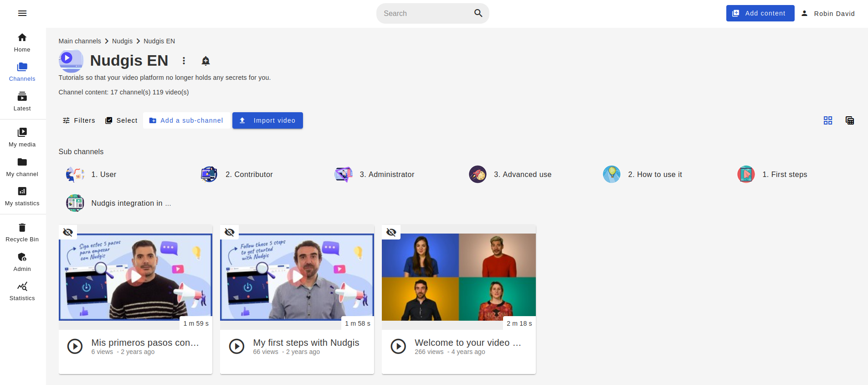Open the 2. How to use it sub-channel
Image resolution: width=868 pixels, height=385 pixels.
tap(655, 174)
